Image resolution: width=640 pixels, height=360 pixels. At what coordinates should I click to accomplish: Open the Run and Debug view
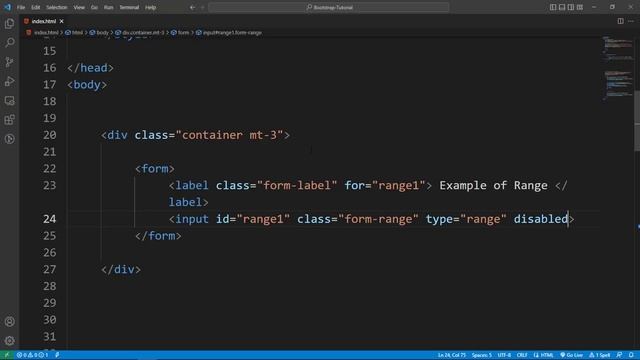pyautogui.click(x=9, y=81)
